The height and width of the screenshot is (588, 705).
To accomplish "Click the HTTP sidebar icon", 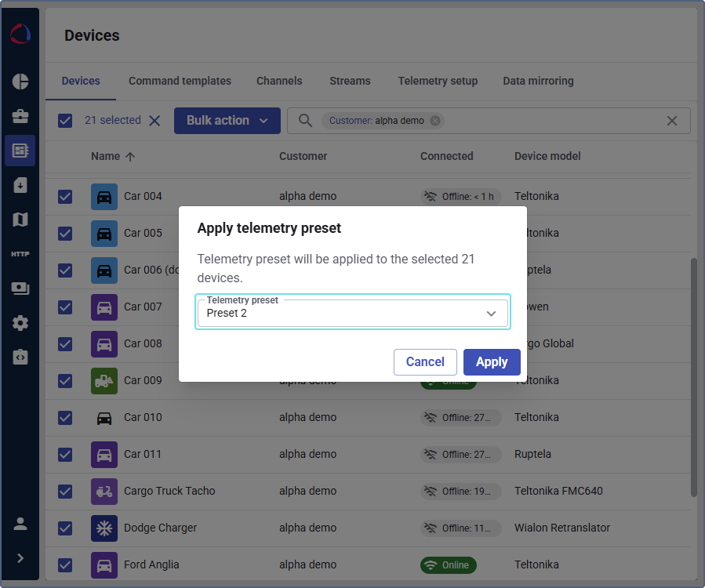I will [x=20, y=254].
